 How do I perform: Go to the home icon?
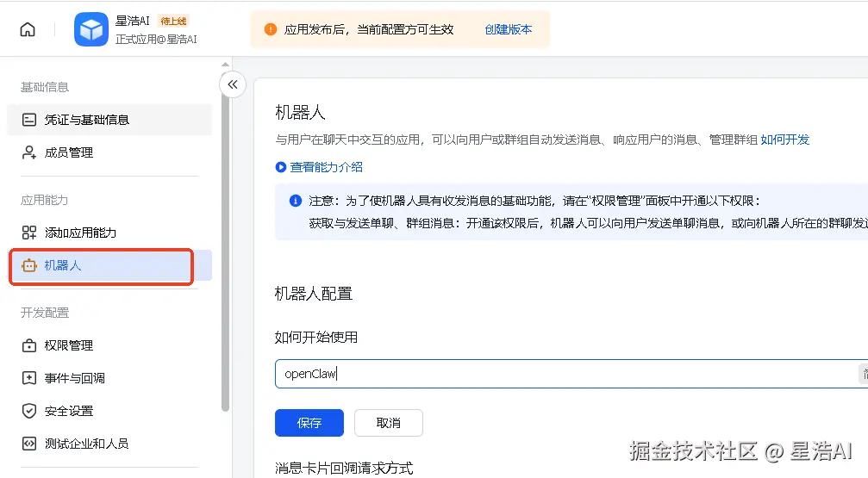point(27,29)
